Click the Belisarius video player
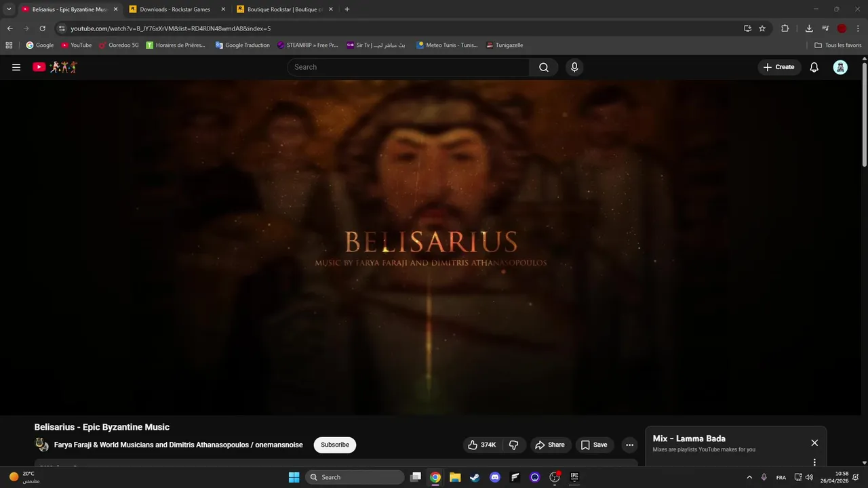868x488 pixels. tap(431, 247)
